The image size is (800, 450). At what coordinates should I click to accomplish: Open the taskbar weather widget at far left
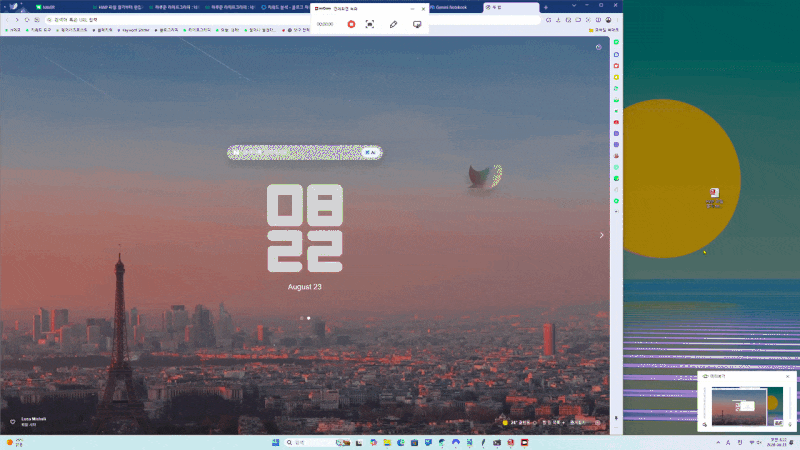point(15,442)
